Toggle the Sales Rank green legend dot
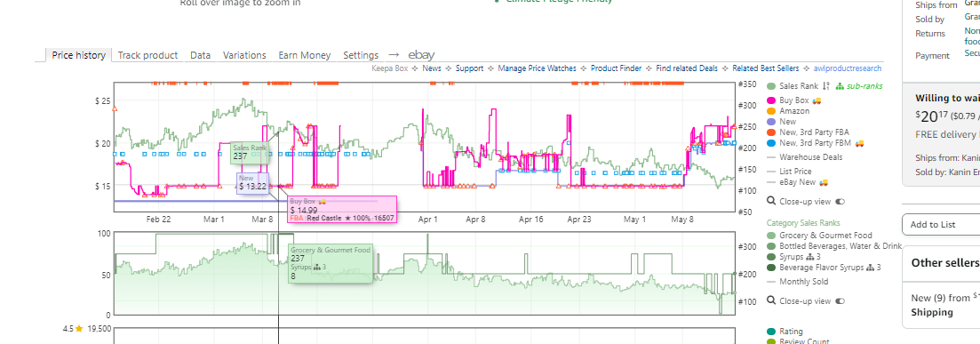The width and height of the screenshot is (980, 344). pyautogui.click(x=770, y=86)
